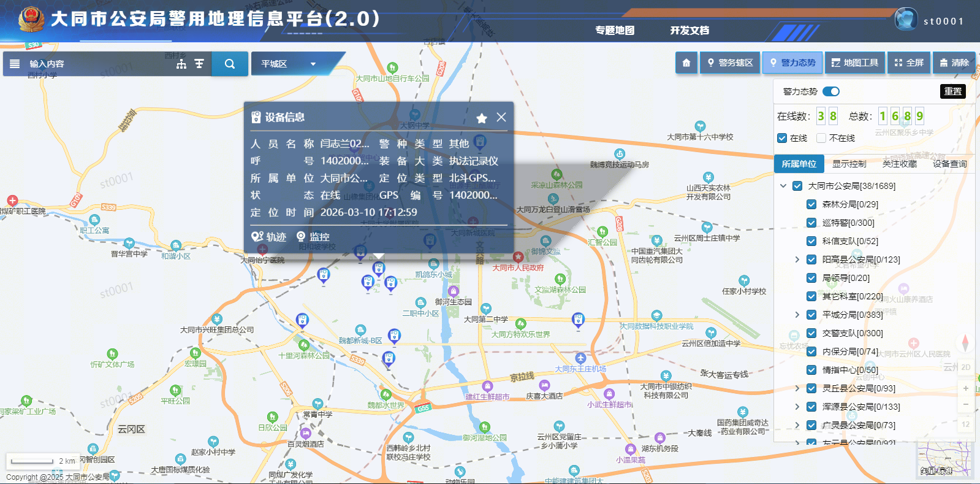The width and height of the screenshot is (980, 484).
Task: Zoom out with the minus map control
Action: pos(966,404)
